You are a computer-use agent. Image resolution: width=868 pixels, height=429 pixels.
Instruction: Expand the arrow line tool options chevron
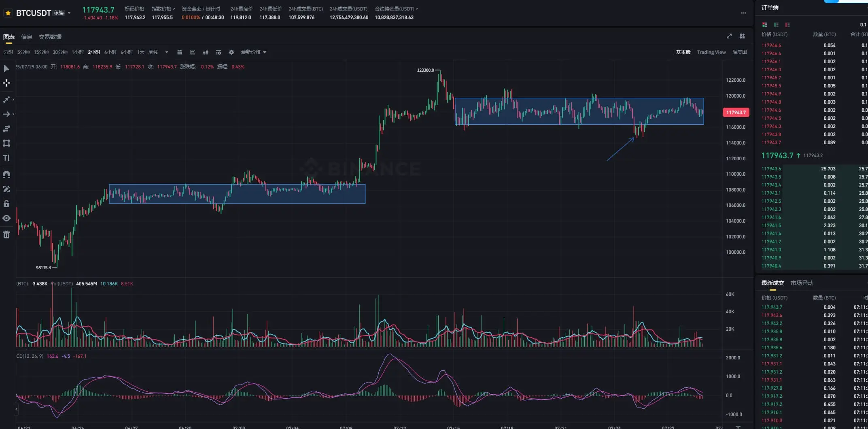coord(13,114)
